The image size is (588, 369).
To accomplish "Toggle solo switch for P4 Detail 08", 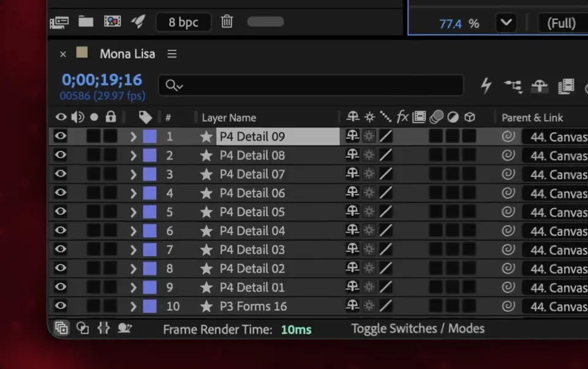I will click(93, 155).
